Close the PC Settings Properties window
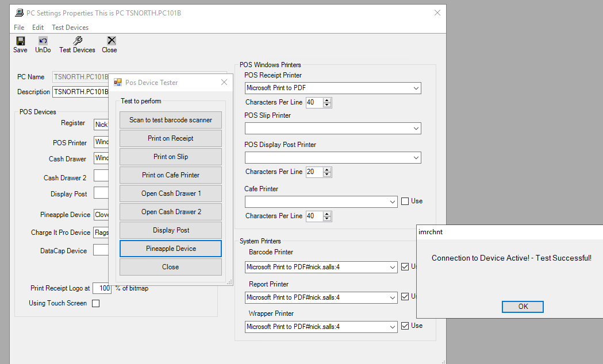Viewport: 603px width, 364px height. (437, 13)
